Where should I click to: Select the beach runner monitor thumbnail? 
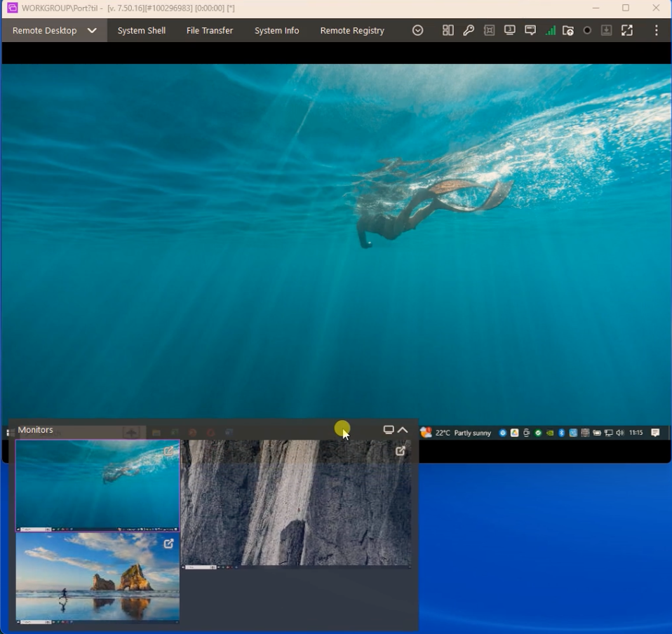point(98,577)
